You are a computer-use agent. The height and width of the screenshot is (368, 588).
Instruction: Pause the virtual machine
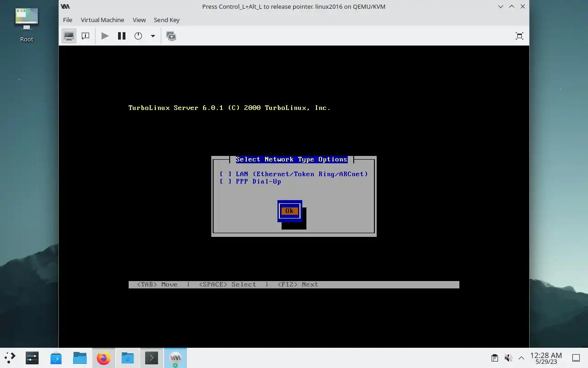click(x=122, y=36)
